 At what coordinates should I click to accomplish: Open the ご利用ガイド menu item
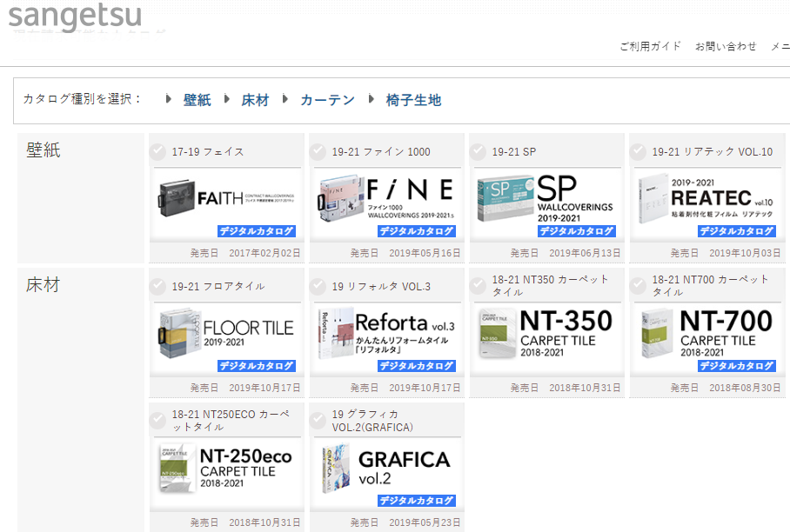651,46
